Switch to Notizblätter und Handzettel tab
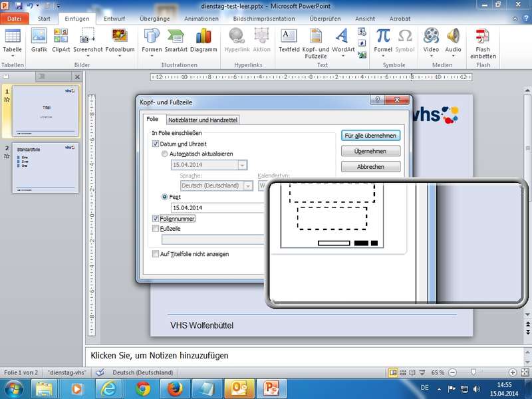532x399 pixels. pos(202,120)
